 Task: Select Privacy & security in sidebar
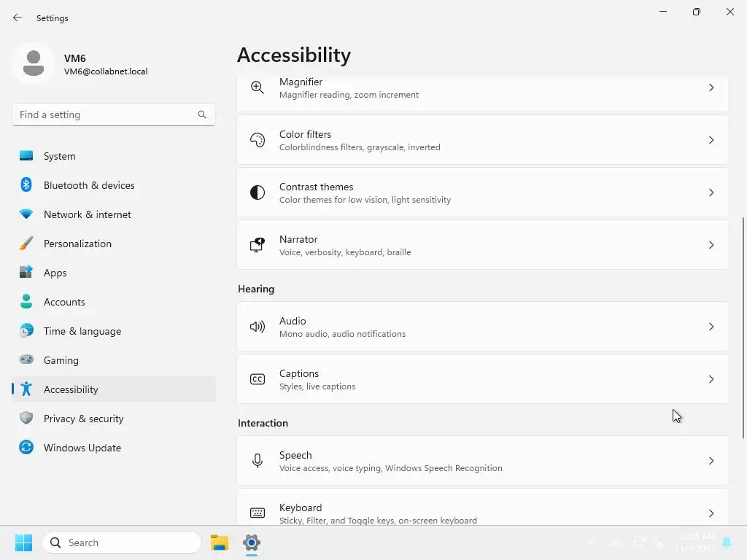click(83, 419)
